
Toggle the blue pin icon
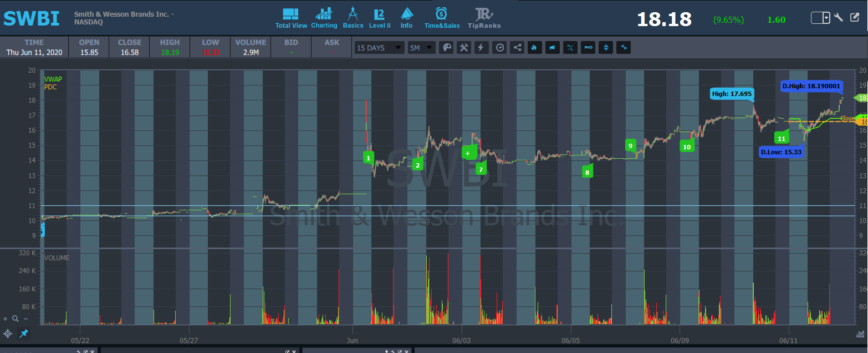click(23, 334)
